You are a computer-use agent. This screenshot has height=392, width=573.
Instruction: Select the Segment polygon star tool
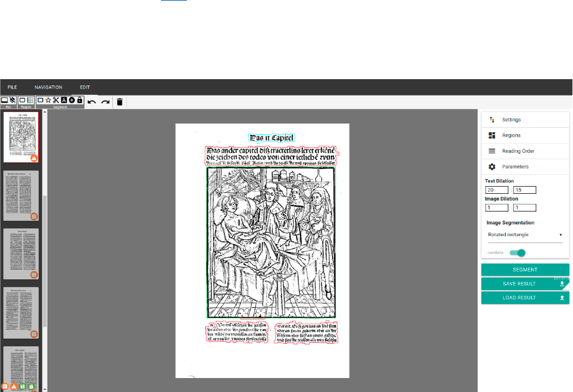click(48, 100)
